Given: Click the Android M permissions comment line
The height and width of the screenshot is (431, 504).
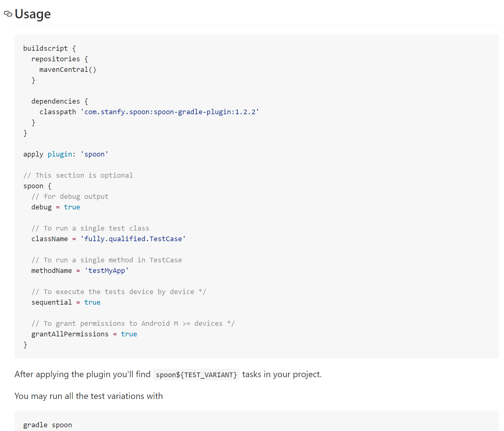Looking at the screenshot, I should 133,324.
